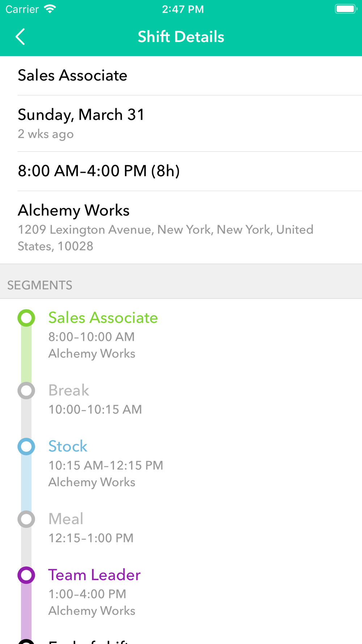Tap the back arrow in header
The height and width of the screenshot is (644, 362).
20,37
